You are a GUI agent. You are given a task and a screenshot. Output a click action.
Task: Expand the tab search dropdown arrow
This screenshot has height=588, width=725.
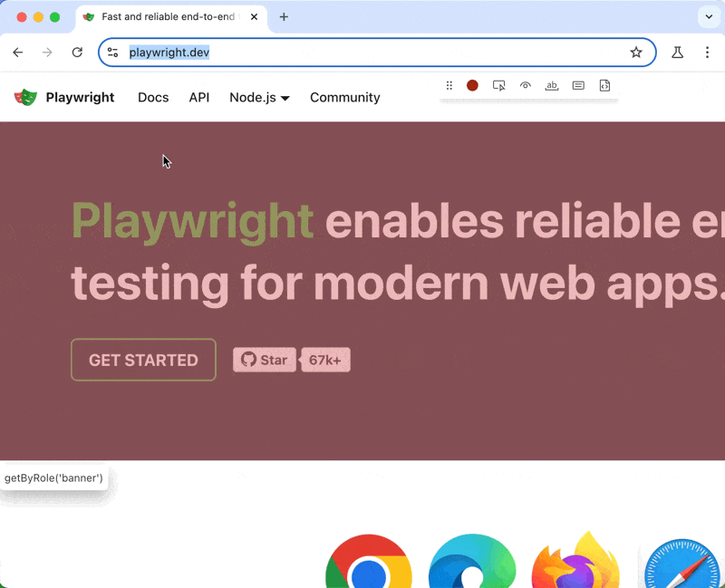click(x=709, y=17)
